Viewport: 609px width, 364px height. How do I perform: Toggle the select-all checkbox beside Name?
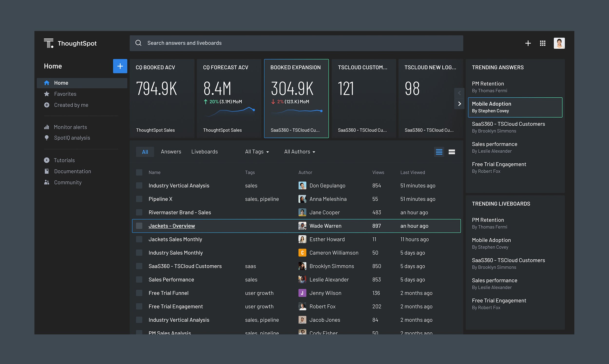pyautogui.click(x=139, y=172)
